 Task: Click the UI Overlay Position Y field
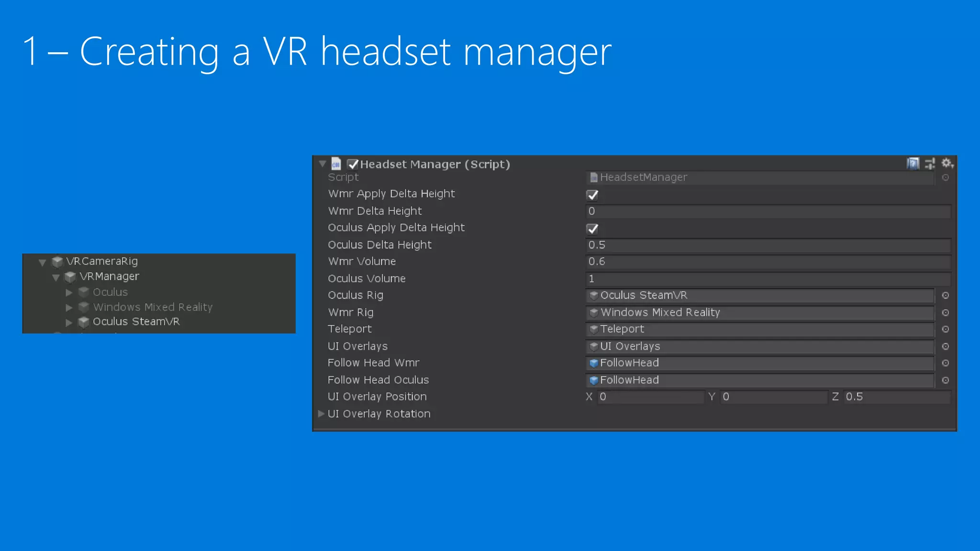click(774, 397)
